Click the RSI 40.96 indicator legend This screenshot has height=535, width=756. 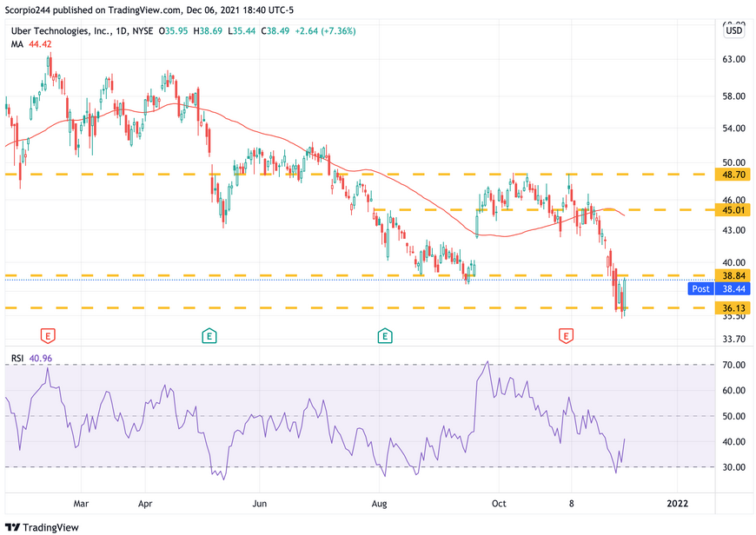[31, 358]
